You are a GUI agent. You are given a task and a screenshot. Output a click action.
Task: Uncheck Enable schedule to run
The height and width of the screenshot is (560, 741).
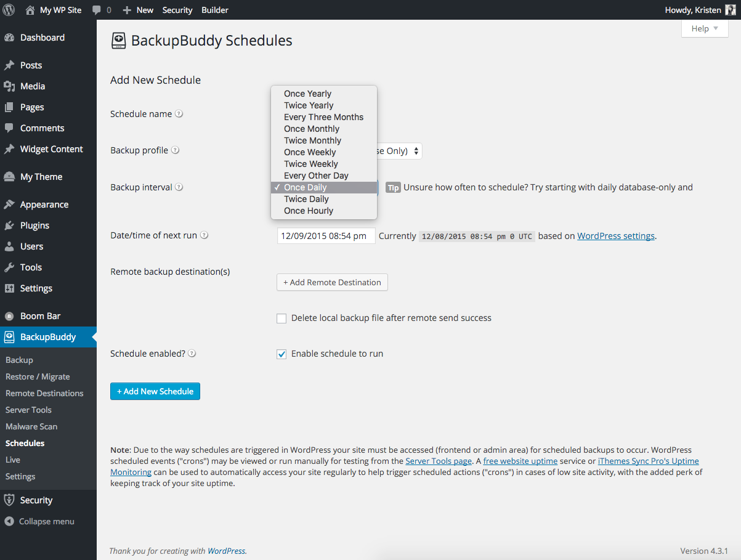point(281,354)
